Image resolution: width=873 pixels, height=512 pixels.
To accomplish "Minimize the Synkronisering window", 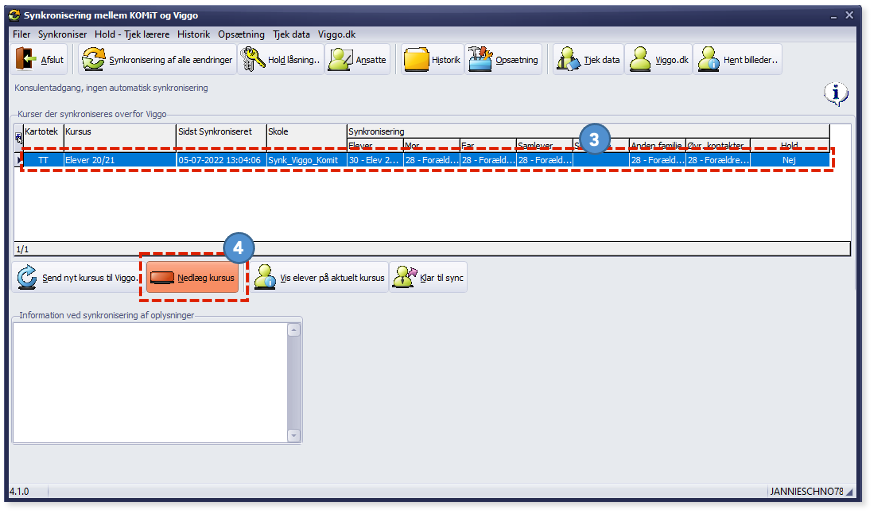I will click(833, 16).
